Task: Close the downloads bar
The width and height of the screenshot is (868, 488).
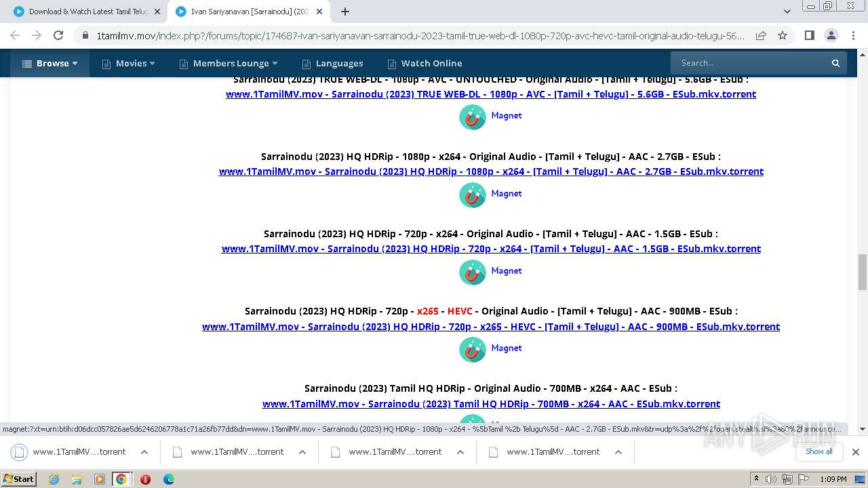Action: click(856, 452)
